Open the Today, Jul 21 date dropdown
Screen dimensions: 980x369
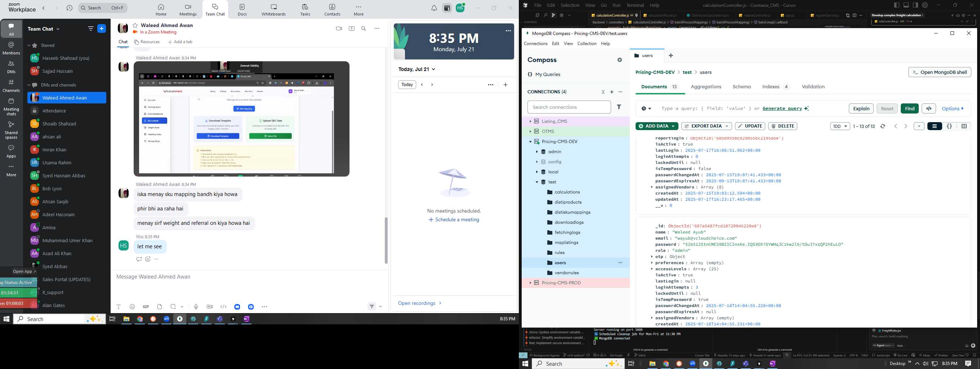[x=416, y=69]
